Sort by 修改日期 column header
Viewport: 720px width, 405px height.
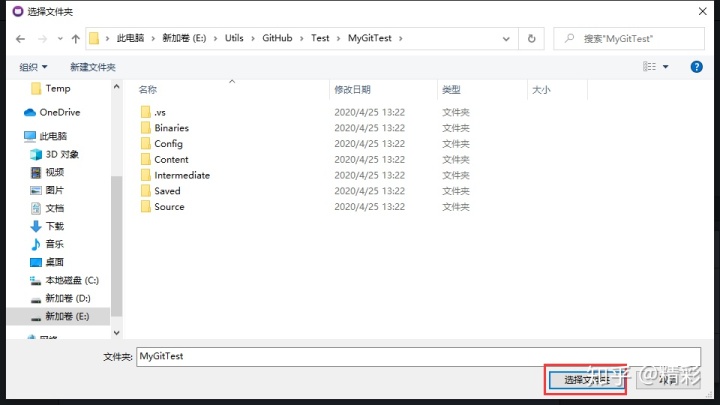352,90
